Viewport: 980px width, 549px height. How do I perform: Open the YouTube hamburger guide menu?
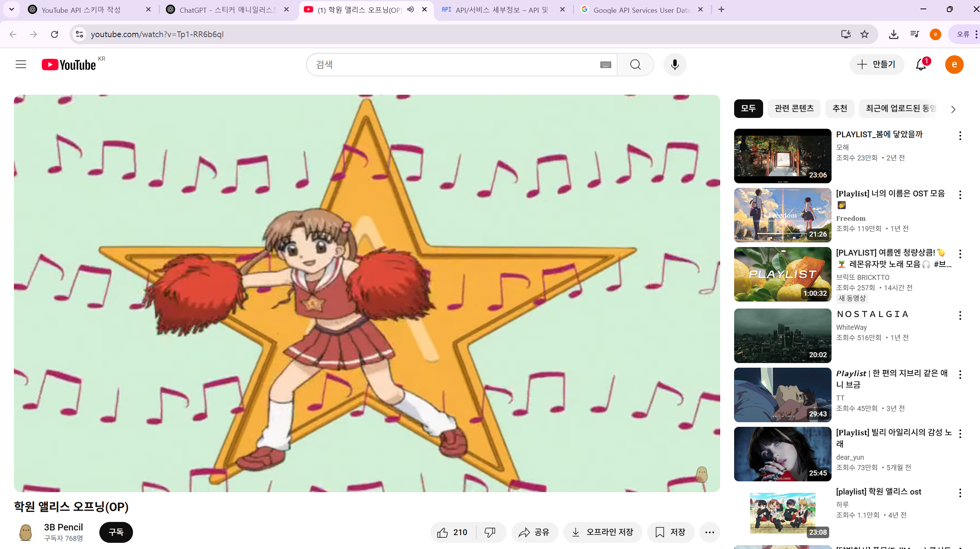point(21,65)
